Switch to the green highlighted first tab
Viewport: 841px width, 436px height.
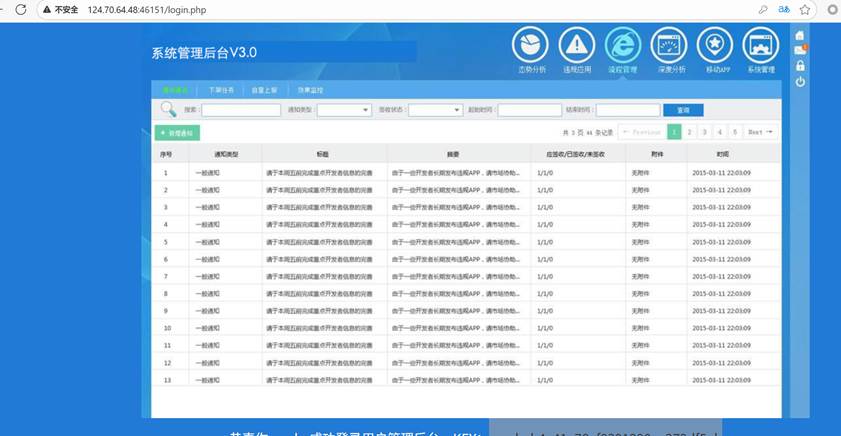(175, 90)
